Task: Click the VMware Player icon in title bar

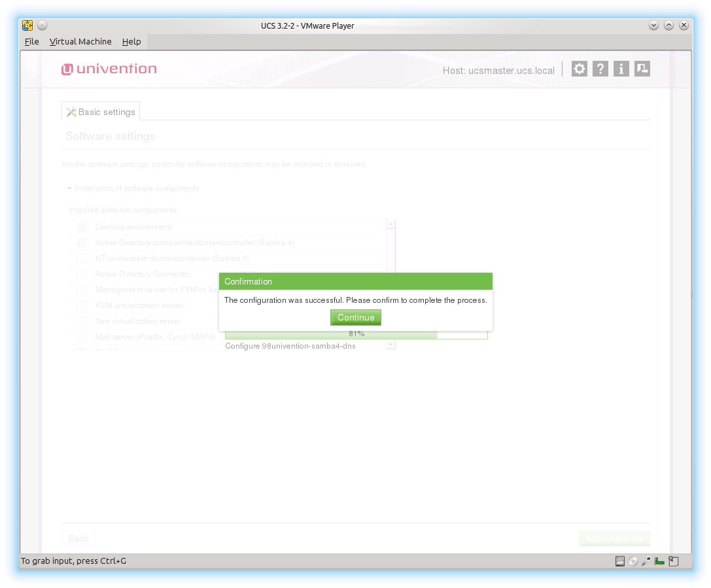Action: [x=27, y=26]
